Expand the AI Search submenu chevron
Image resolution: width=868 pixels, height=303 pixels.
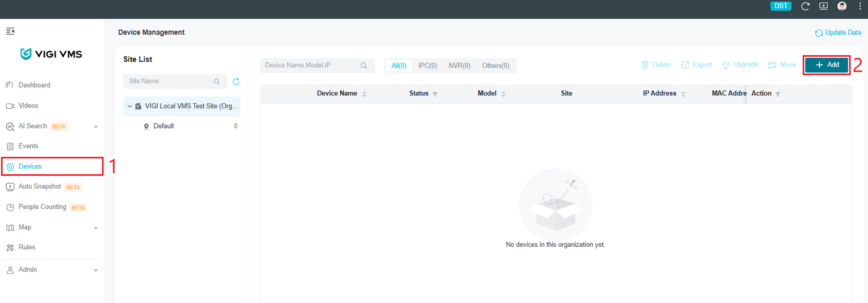pos(96,127)
